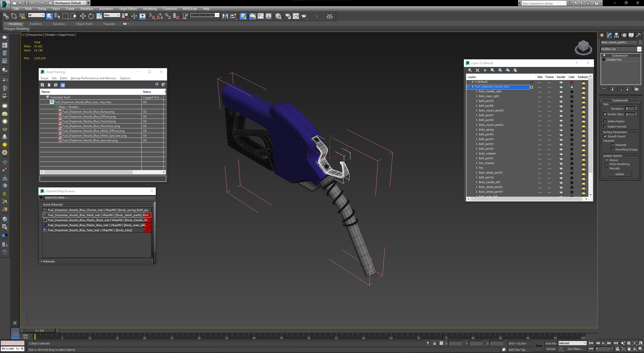Expand Editable Poly in modifier stack
The width and height of the screenshot is (644, 353).
click(x=603, y=60)
